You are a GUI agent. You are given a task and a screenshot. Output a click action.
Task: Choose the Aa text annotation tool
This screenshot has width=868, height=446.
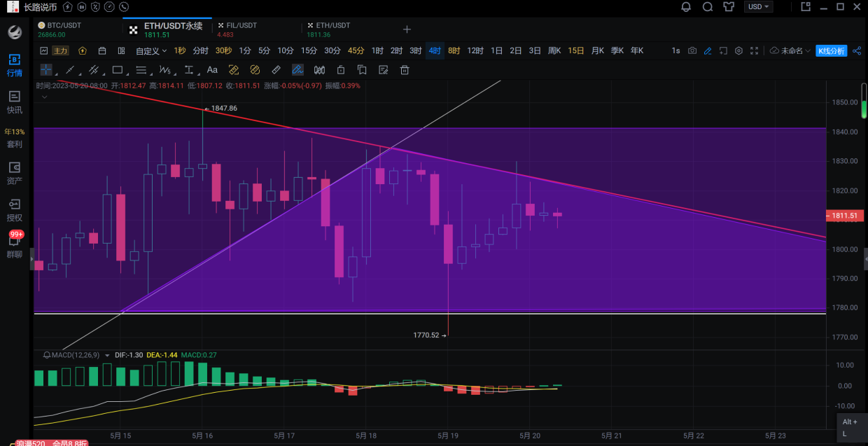(x=212, y=70)
